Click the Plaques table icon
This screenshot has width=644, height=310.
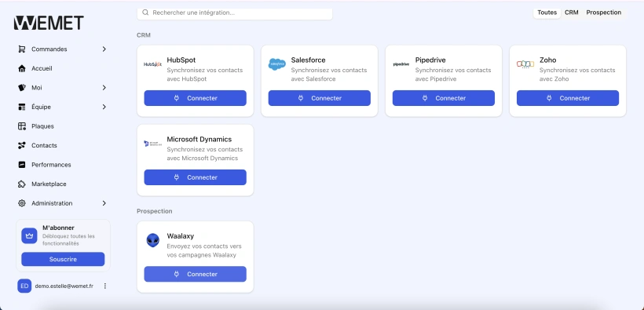pos(22,126)
